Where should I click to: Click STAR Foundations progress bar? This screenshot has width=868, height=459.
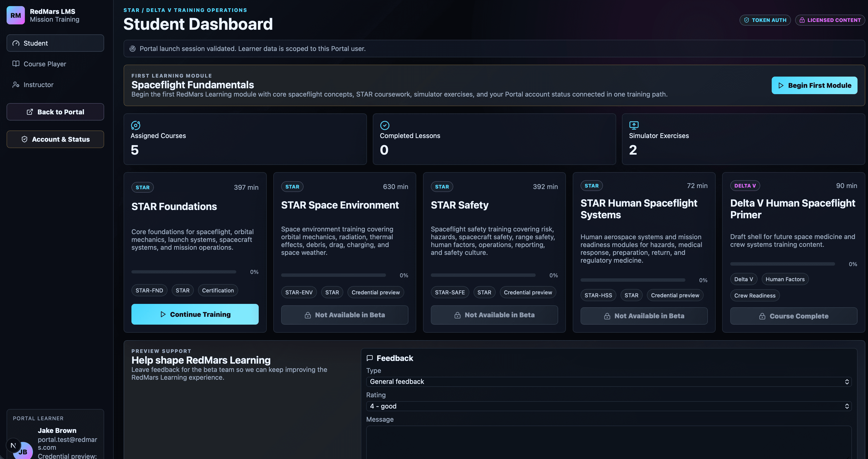[x=184, y=272]
